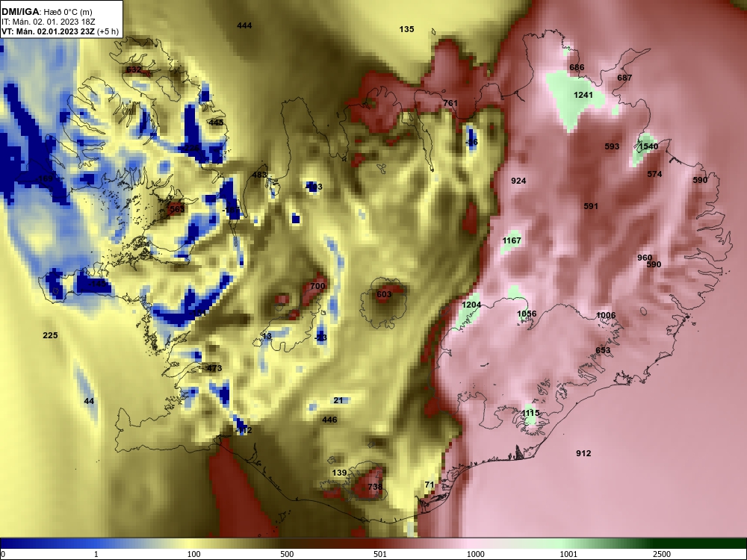747x560 pixels.
Task: Click the map value "960"
Action: point(645,258)
